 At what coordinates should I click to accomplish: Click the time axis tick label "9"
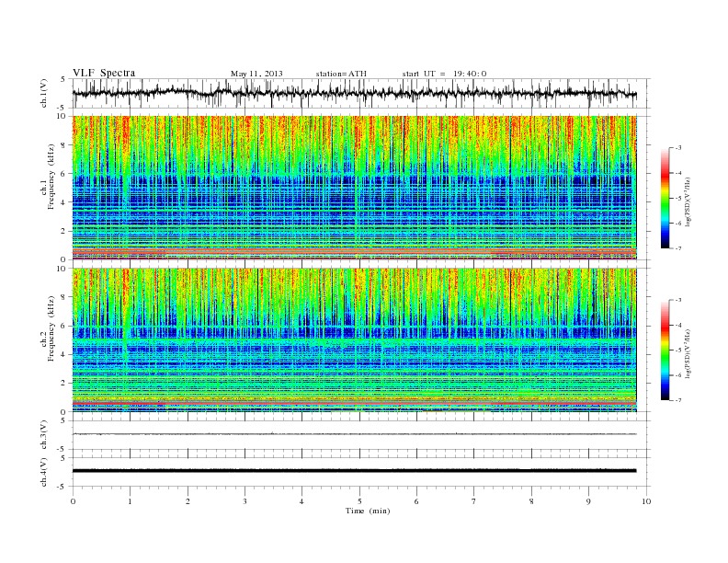pos(588,501)
